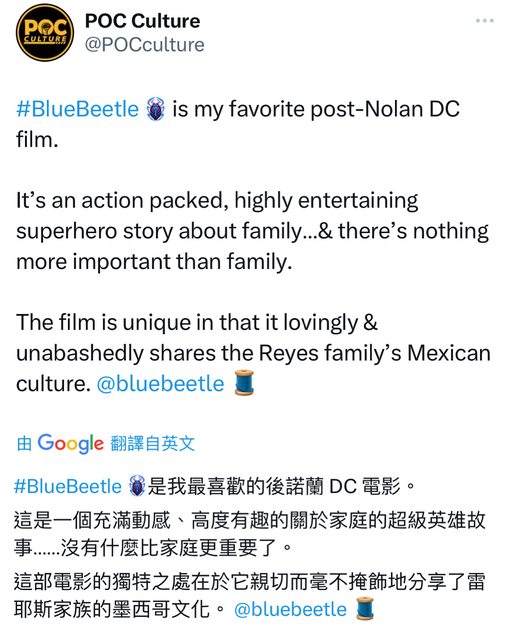Image resolution: width=513 pixels, height=640 pixels.
Task: Click the paragraph beginning 'It's an action packed'
Action: (252, 231)
